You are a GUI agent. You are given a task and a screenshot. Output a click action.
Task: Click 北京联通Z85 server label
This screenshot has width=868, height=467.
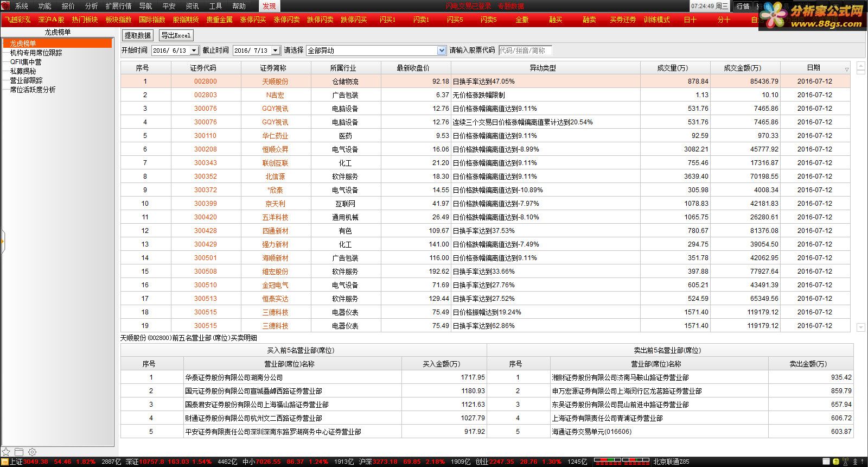tap(671, 462)
